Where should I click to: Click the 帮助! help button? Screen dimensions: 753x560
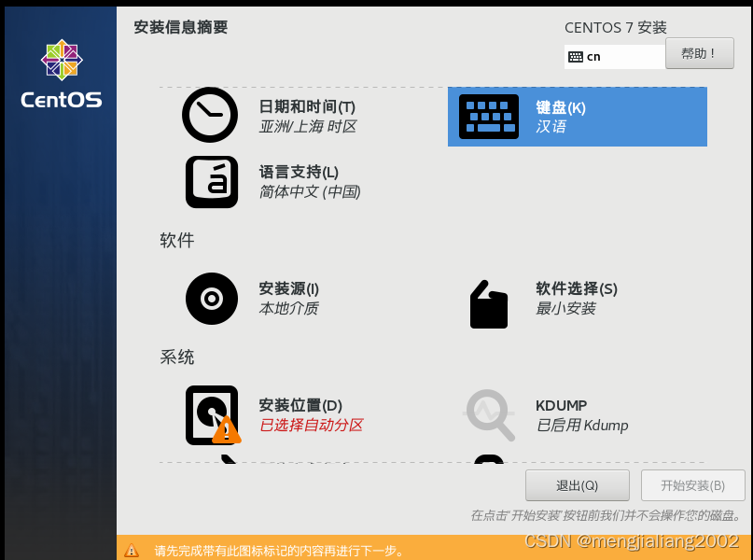pos(699,53)
